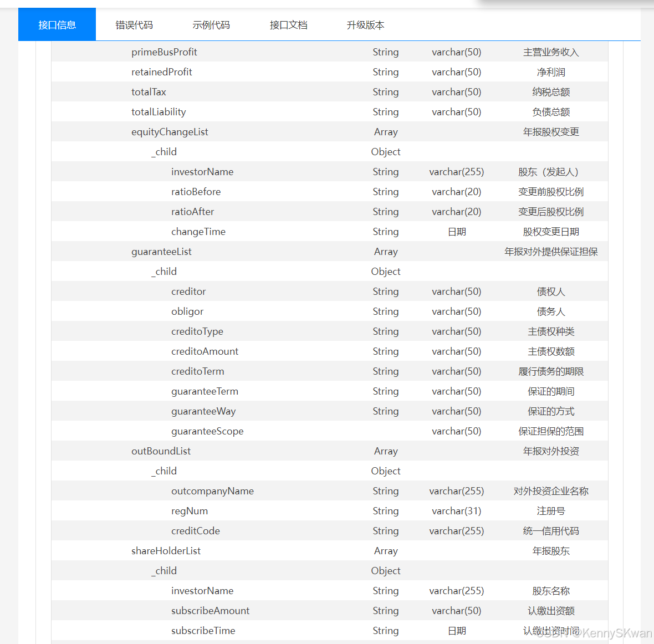The image size is (654, 644).
Task: Click the obligor field name
Action: click(x=187, y=311)
